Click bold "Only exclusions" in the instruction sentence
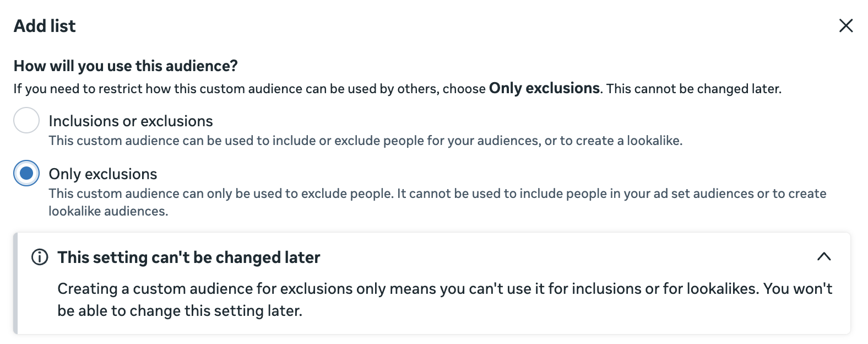 pyautogui.click(x=544, y=88)
